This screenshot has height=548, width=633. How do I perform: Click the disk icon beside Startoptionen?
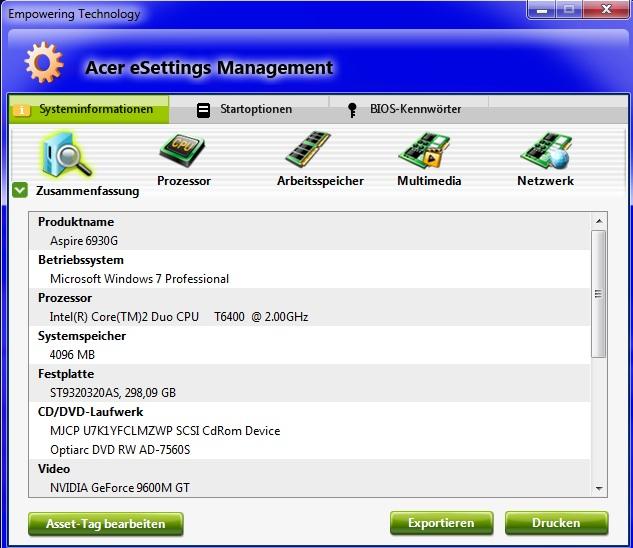coord(203,110)
